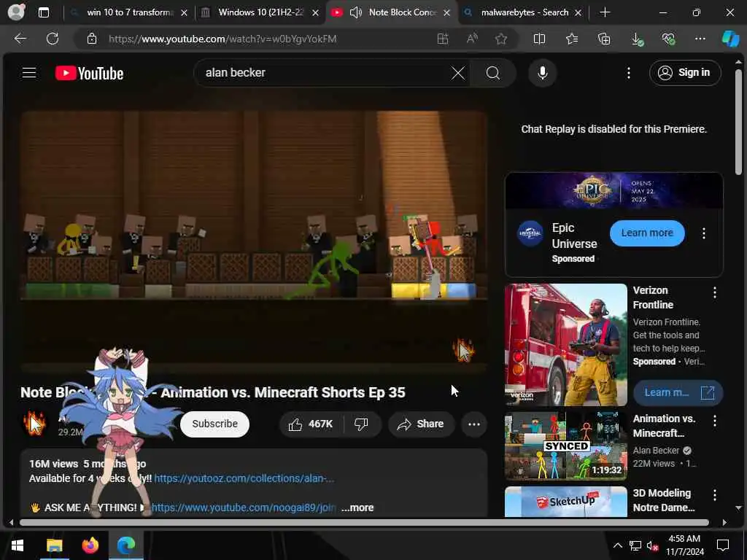Go to YouTube home via the logo
This screenshot has width=747, height=560.
(89, 73)
